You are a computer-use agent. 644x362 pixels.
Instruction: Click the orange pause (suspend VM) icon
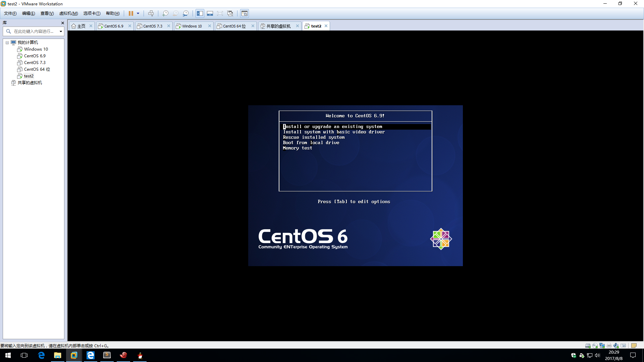point(131,13)
